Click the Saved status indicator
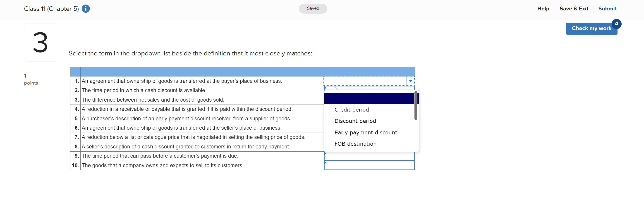644x205 pixels. click(x=313, y=9)
